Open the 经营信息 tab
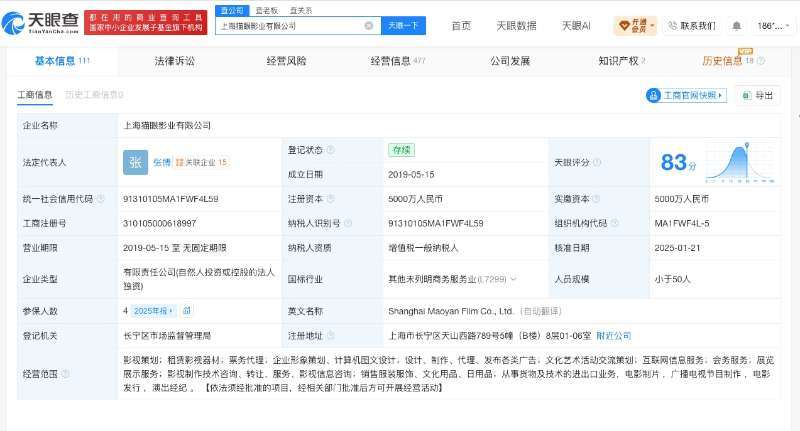 398,61
